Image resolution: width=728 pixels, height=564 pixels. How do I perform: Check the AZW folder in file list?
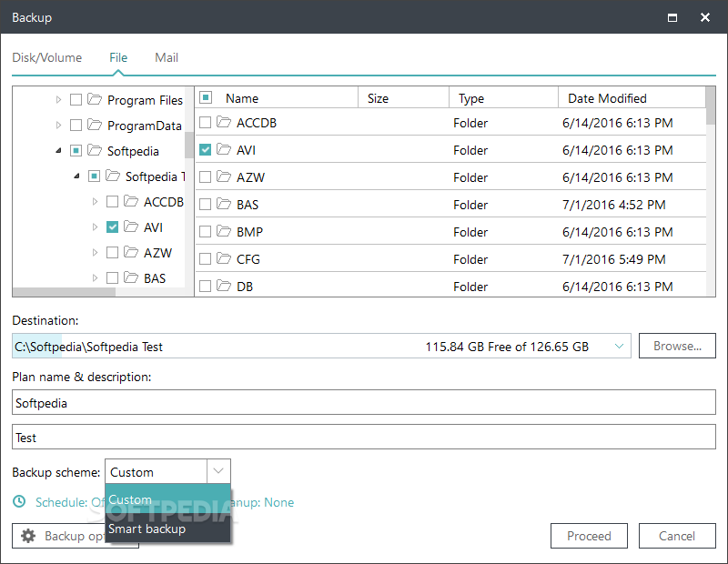206,177
